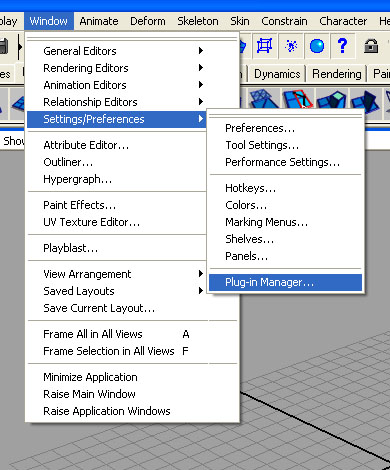
Task: Switch to the Dynamics shelf tab
Action: (x=277, y=74)
